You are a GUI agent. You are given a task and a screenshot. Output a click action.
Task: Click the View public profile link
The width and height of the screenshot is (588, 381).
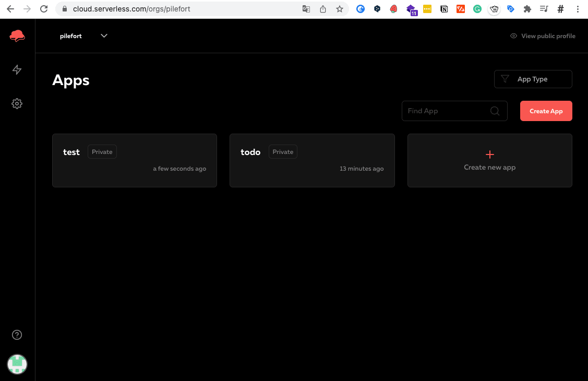pyautogui.click(x=548, y=35)
